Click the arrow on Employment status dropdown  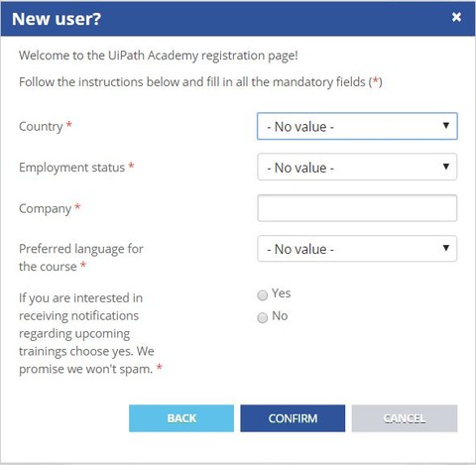(x=446, y=167)
